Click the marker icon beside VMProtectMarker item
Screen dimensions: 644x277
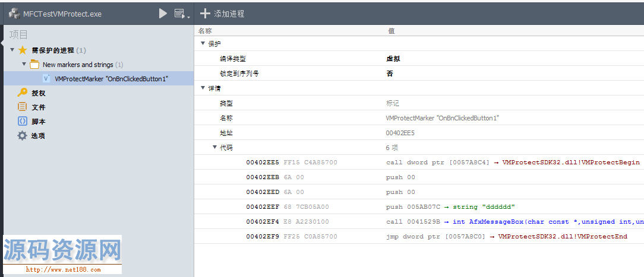pyautogui.click(x=46, y=79)
